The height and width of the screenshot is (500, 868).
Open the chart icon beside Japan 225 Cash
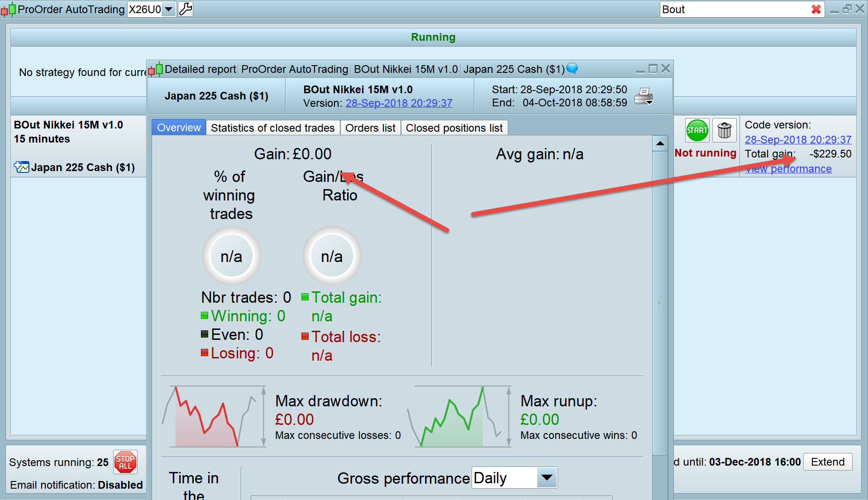[x=21, y=167]
